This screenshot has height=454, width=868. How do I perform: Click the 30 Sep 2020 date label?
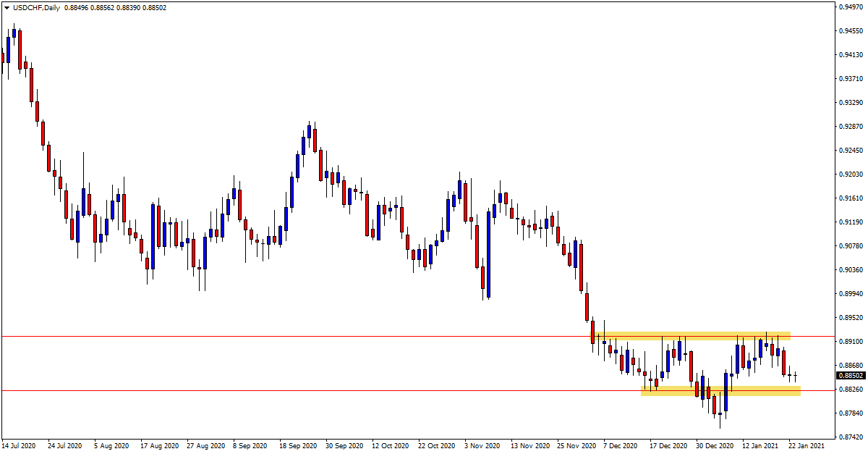click(x=343, y=446)
